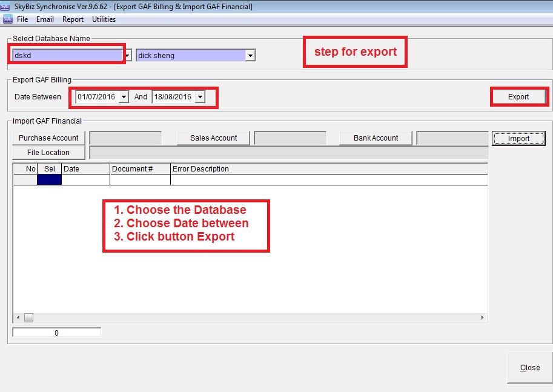
Task: Click the SkyBiz app icon in title bar
Action: 5,7
